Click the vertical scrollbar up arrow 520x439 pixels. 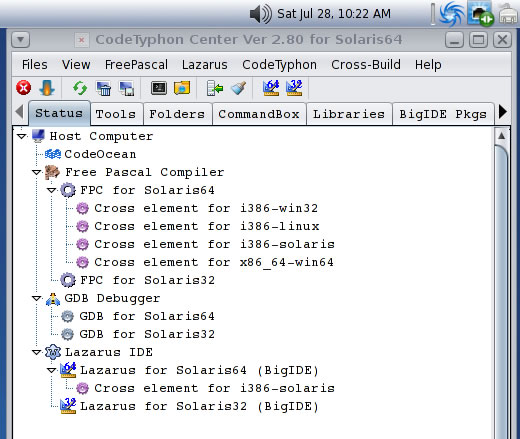pos(501,136)
